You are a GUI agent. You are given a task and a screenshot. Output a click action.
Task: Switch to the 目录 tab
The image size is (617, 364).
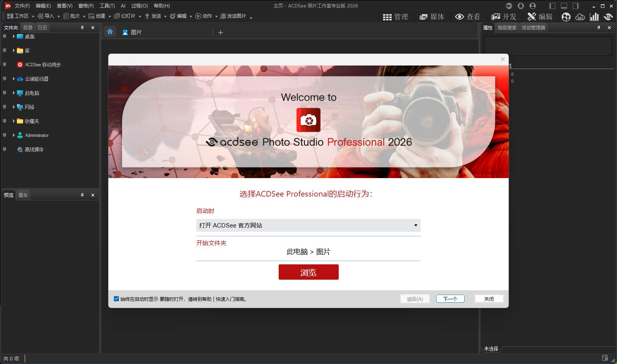[x=28, y=27]
